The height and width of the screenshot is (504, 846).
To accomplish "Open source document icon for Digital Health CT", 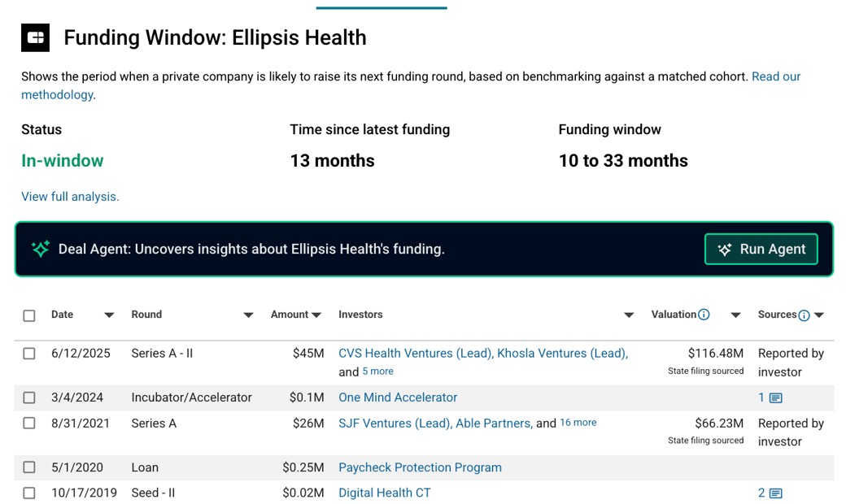I will (x=776, y=493).
